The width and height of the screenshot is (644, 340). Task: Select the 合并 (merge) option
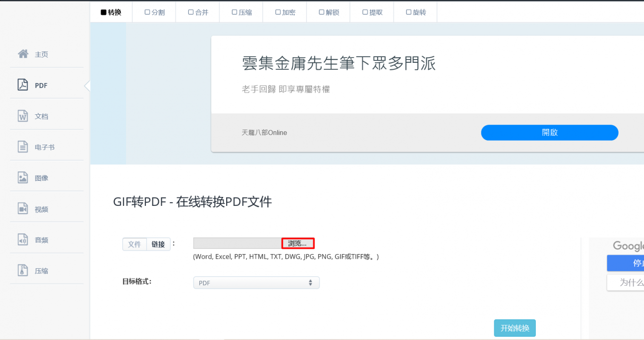[x=198, y=12]
